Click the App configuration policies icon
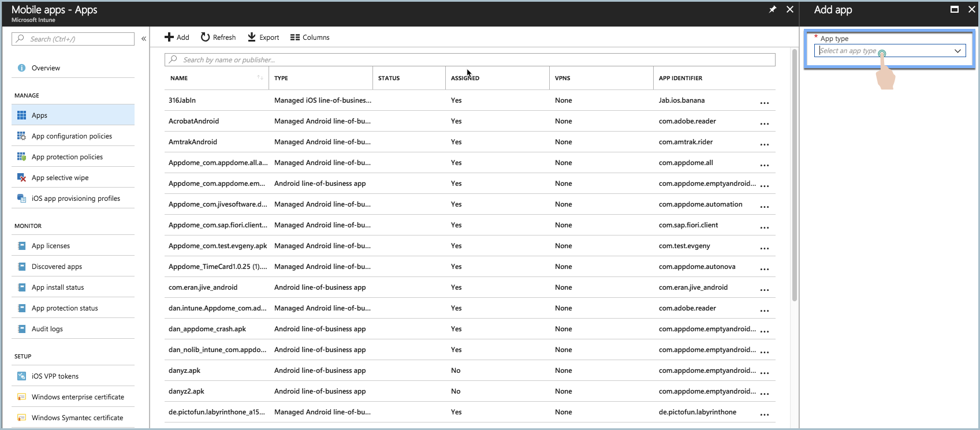The image size is (980, 430). click(x=21, y=136)
